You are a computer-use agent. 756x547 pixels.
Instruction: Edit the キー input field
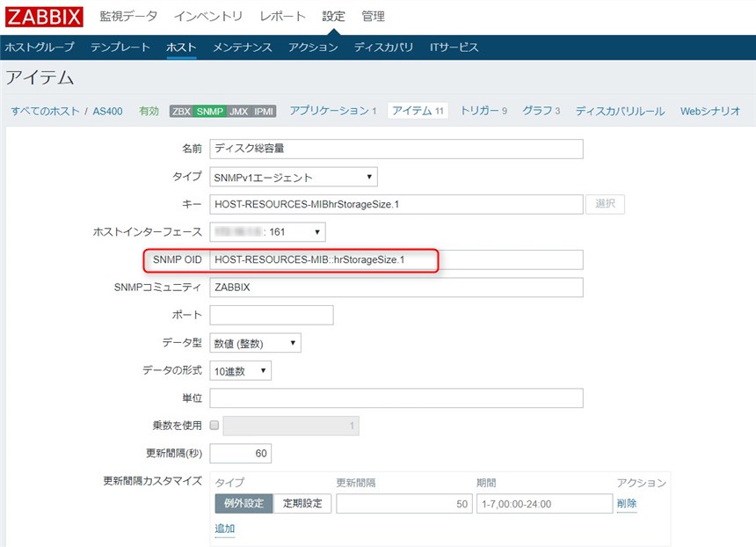[x=396, y=205]
